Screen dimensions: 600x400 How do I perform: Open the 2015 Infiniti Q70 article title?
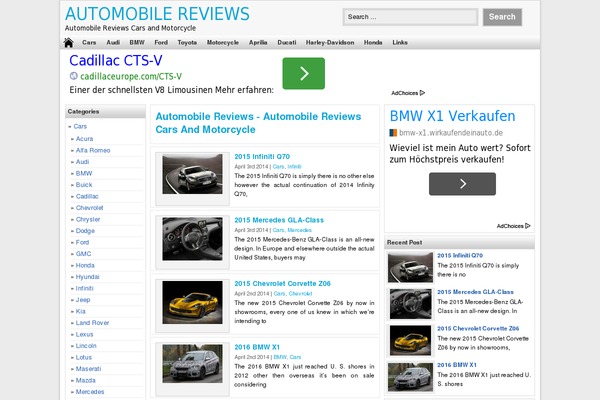(x=262, y=156)
